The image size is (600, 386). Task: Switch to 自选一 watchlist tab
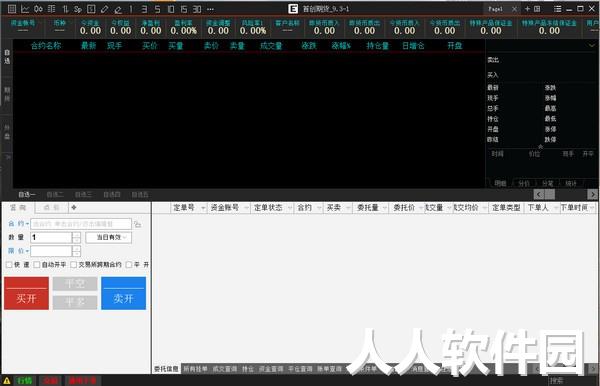(27, 195)
